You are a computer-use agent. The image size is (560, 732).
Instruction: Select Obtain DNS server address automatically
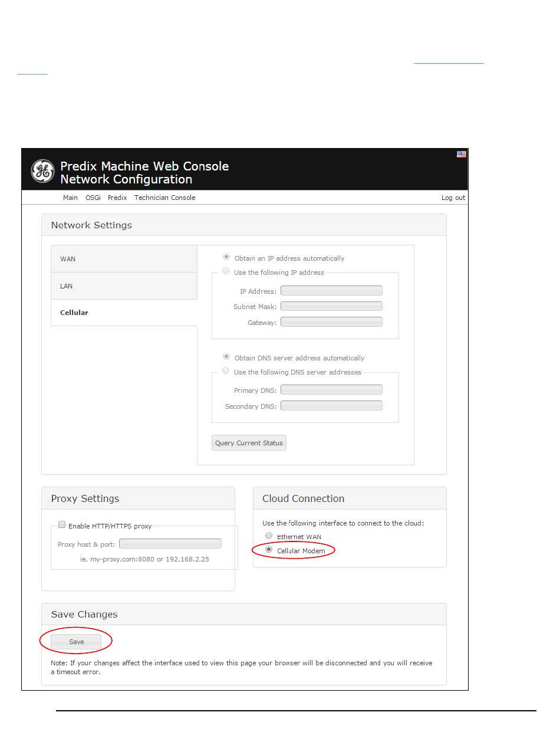point(226,357)
